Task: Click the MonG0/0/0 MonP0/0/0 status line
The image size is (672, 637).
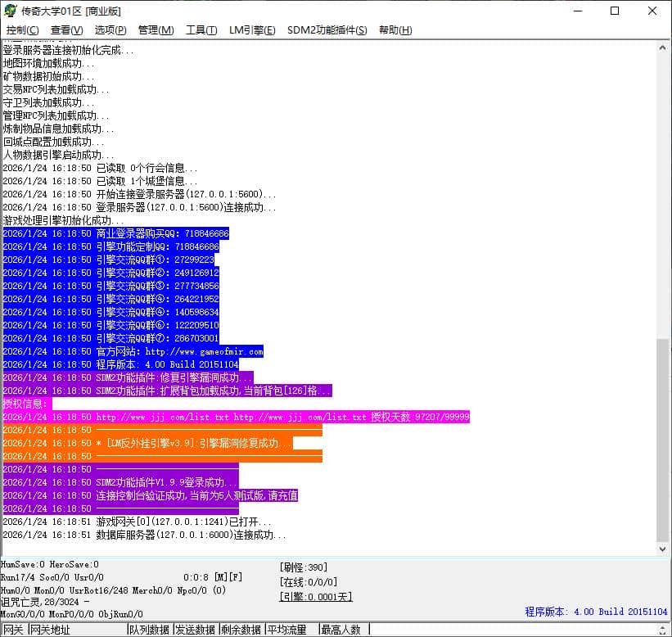Action: coord(71,614)
